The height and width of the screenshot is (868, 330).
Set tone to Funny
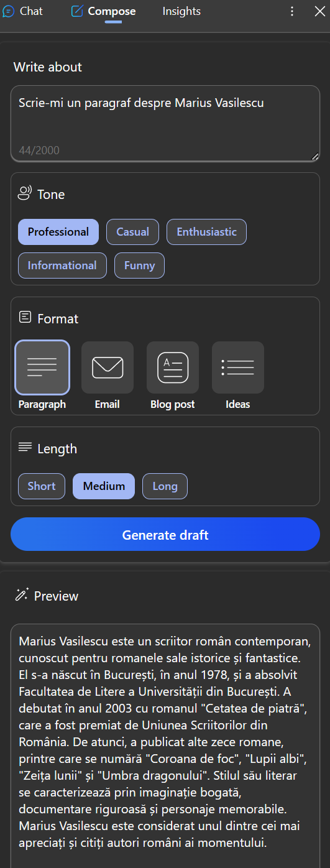(139, 265)
